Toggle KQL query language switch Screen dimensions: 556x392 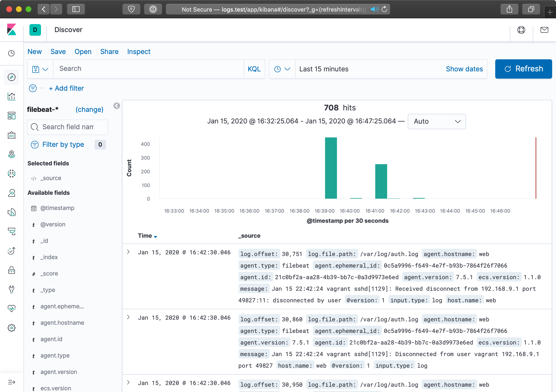(x=254, y=69)
